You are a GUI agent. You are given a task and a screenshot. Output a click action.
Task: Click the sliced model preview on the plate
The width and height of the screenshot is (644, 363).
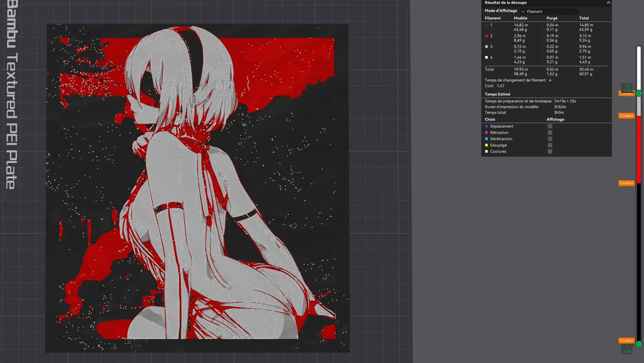click(x=197, y=188)
